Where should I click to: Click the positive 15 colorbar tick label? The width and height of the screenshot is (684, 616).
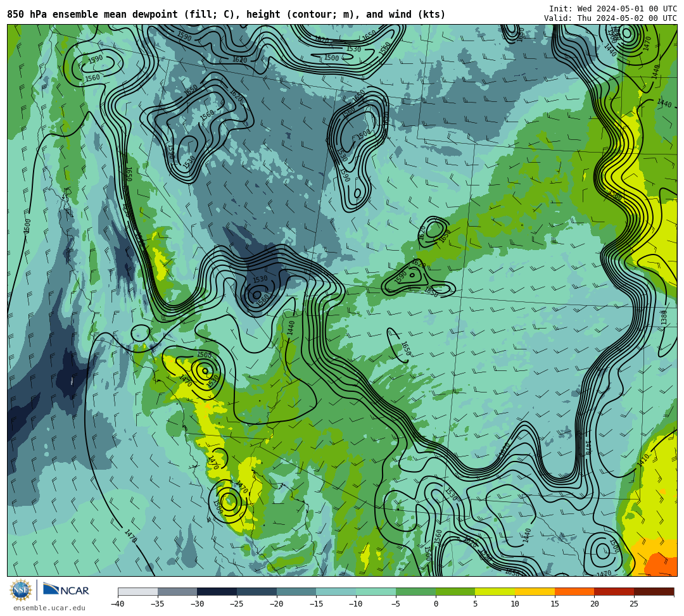pyautogui.click(x=554, y=604)
